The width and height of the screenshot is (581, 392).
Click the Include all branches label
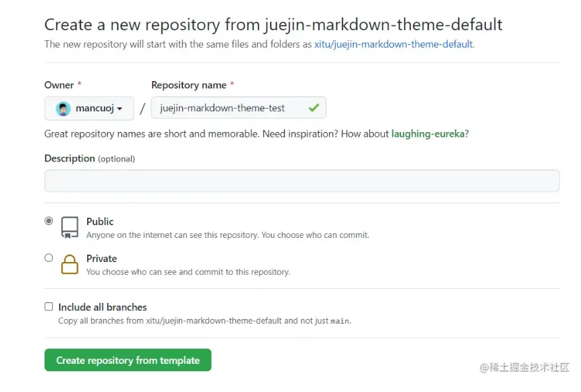(103, 307)
